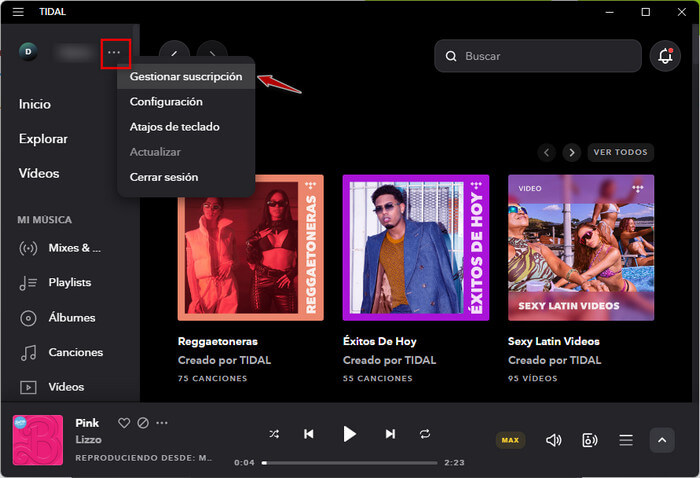The width and height of the screenshot is (700, 478).
Task: Click the carousel's next arrow
Action: 572,153
